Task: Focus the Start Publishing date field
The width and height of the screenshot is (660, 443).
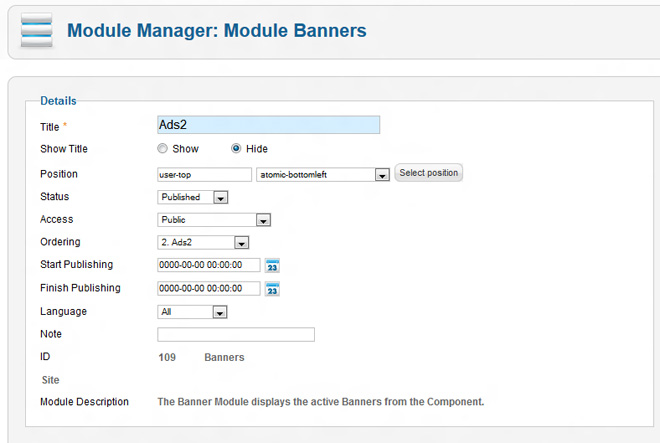Action: pos(208,265)
